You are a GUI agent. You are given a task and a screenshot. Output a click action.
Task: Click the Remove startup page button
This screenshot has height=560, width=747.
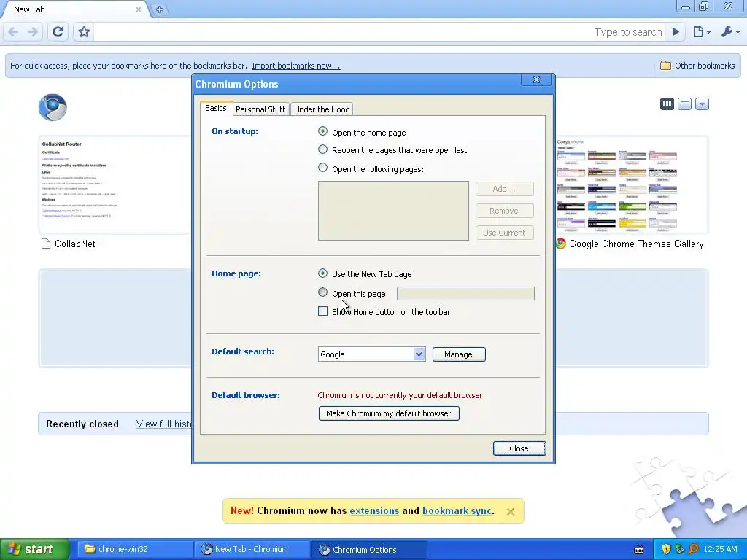coord(505,211)
